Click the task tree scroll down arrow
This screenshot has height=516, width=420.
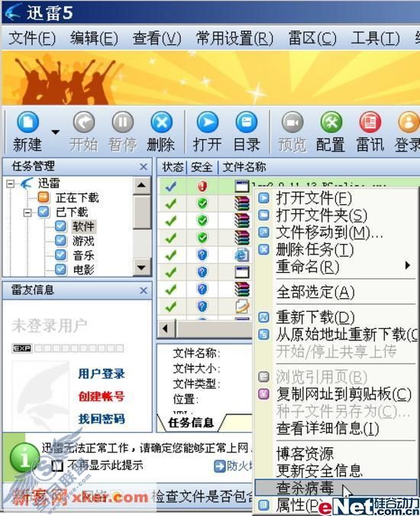[x=141, y=268]
